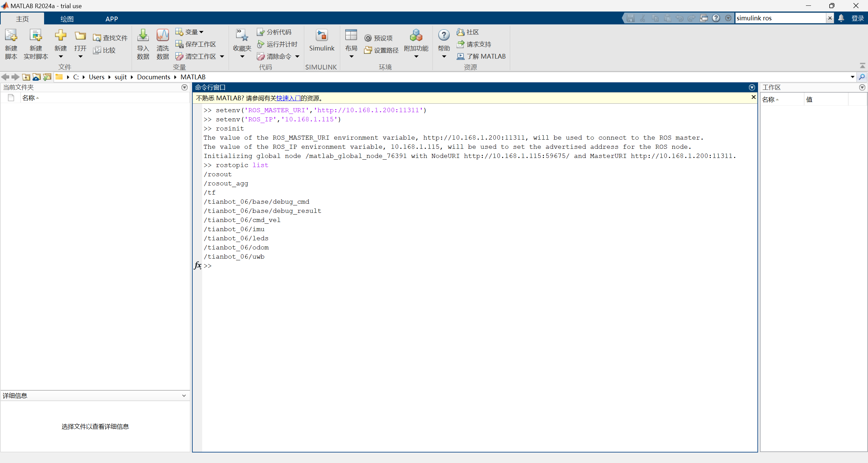Image resolution: width=868 pixels, height=463 pixels.
Task: Click the notification bell icon
Action: 841,18
